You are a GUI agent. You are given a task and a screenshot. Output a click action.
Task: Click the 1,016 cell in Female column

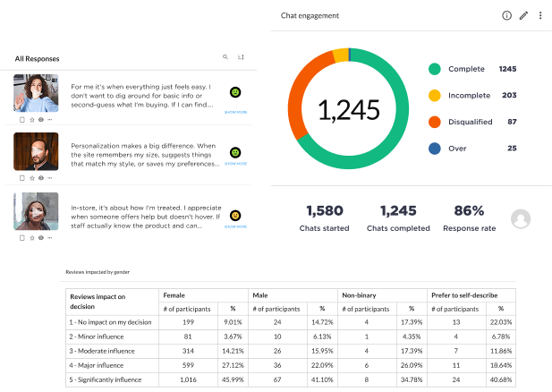pos(188,380)
